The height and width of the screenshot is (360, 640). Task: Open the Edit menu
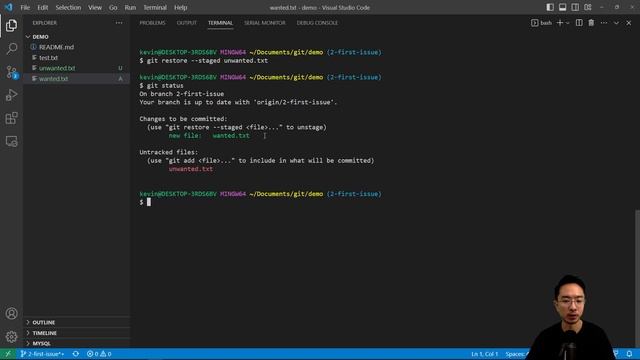coord(42,7)
